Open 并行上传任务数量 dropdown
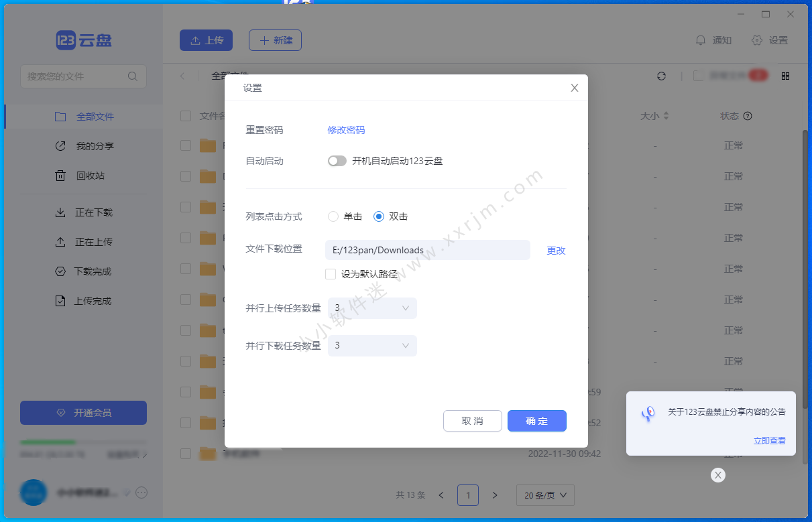812x522 pixels. coord(372,308)
